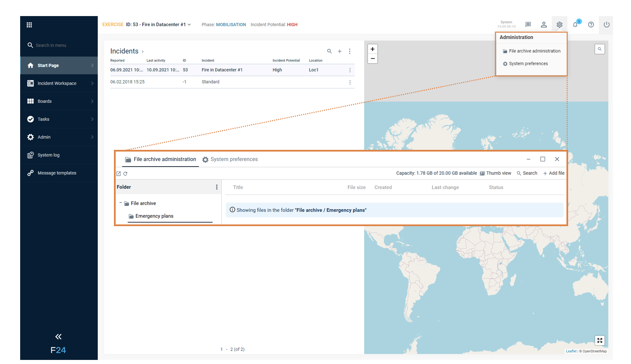
Task: Open notifications bell icon
Action: (575, 24)
